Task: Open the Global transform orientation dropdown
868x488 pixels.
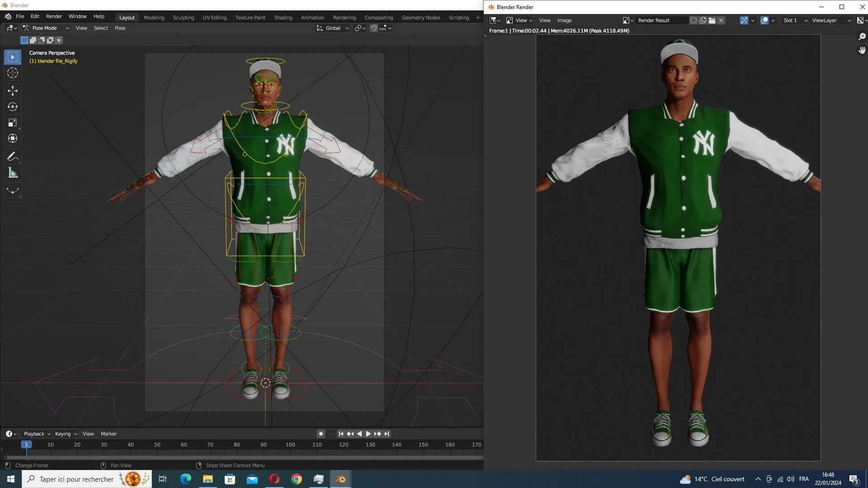Action: [333, 28]
